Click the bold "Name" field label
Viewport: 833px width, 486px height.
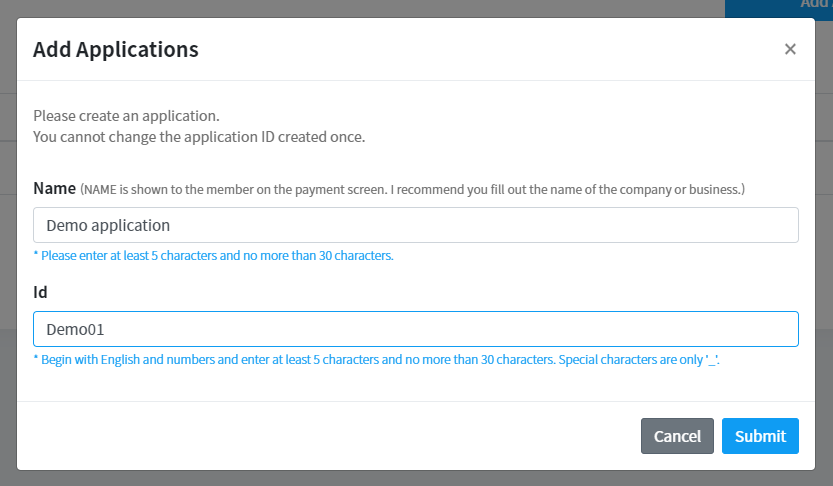tap(55, 188)
